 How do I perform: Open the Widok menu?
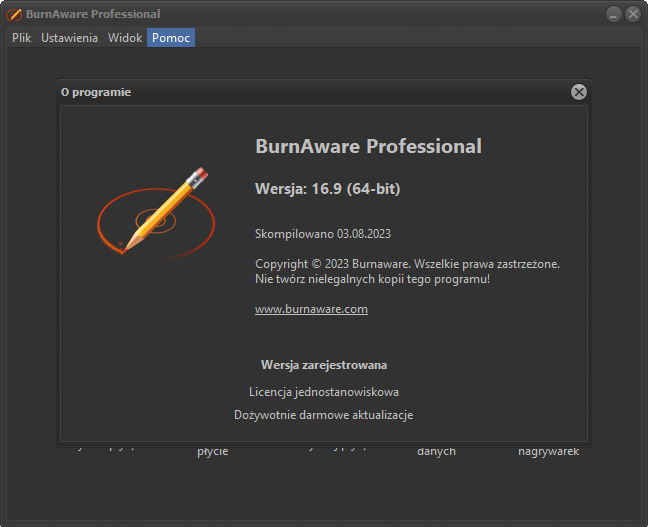click(125, 38)
